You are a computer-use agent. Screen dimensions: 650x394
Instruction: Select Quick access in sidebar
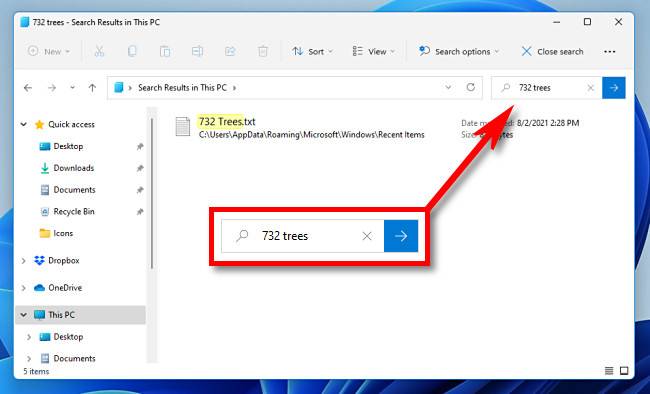71,124
